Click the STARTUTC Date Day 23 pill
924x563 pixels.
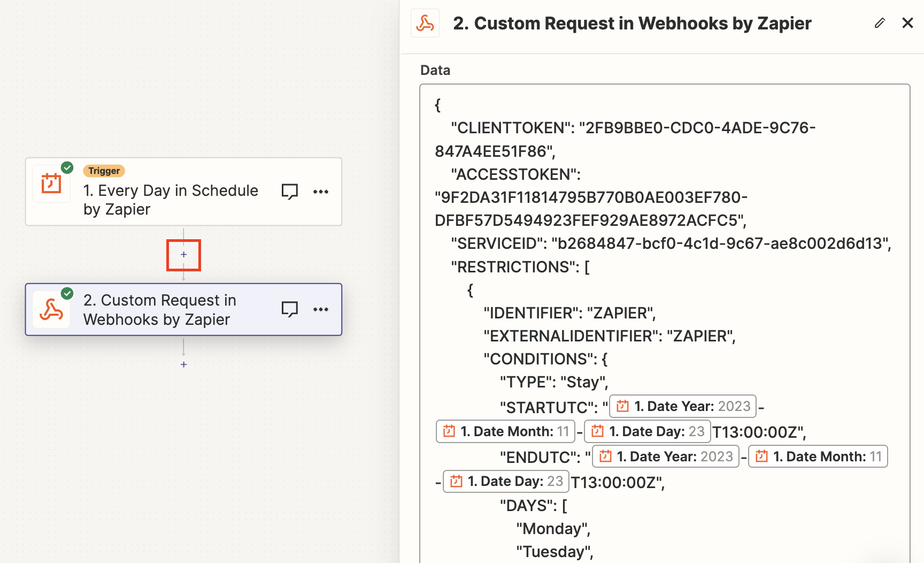pos(648,431)
